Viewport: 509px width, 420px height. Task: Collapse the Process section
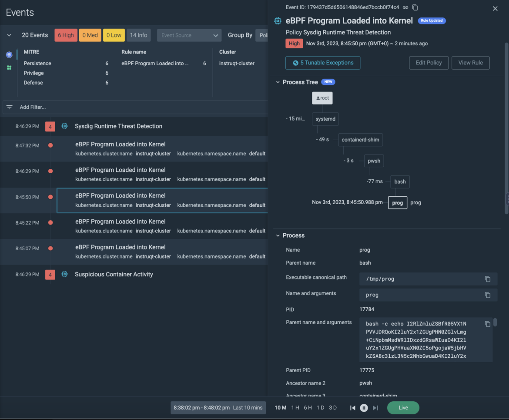click(278, 235)
